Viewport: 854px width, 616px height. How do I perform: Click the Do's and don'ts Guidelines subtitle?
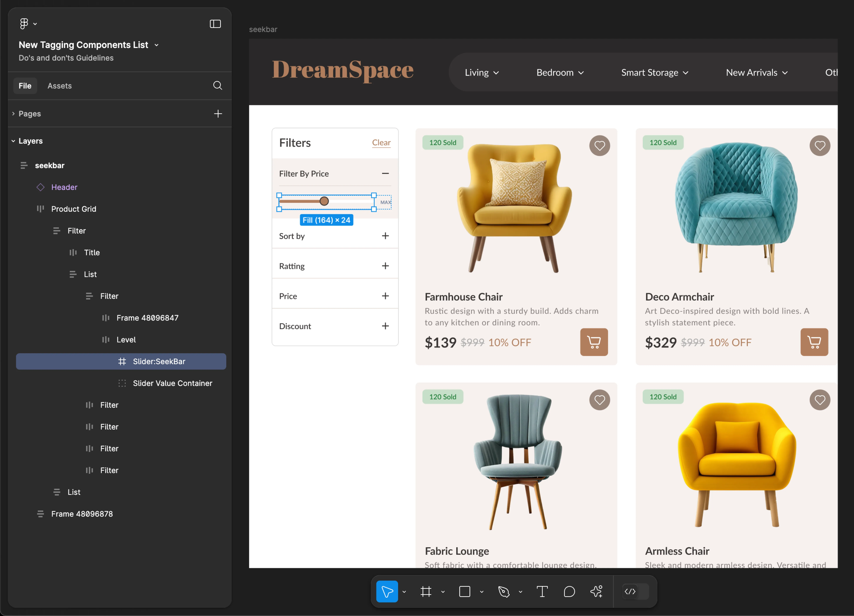[66, 58]
